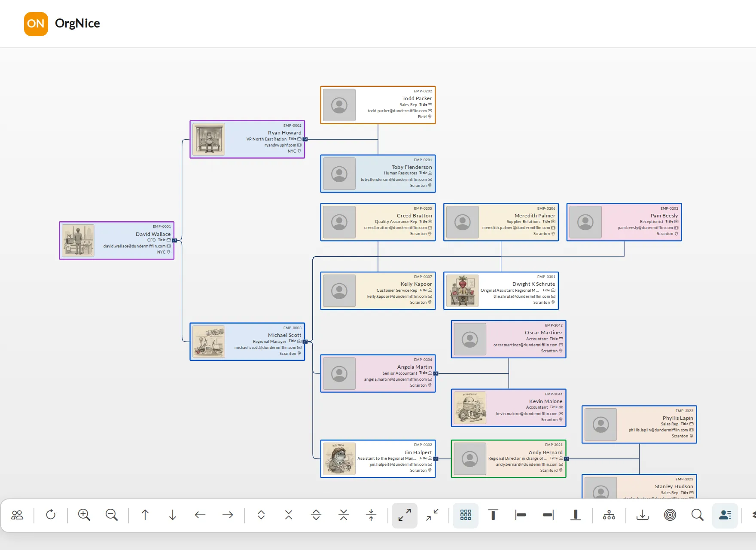Zoom in using the magnifier plus icon
This screenshot has width=756, height=550.
click(x=84, y=515)
